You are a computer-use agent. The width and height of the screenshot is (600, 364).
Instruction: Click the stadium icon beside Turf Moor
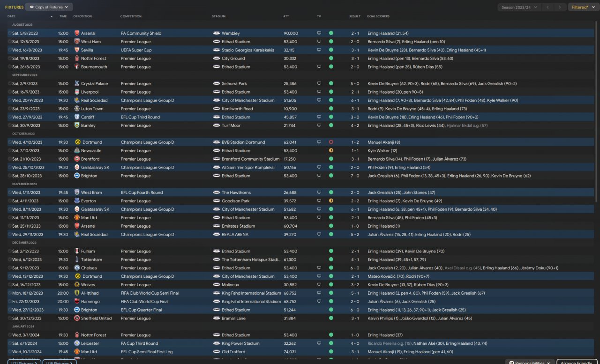[x=217, y=126]
